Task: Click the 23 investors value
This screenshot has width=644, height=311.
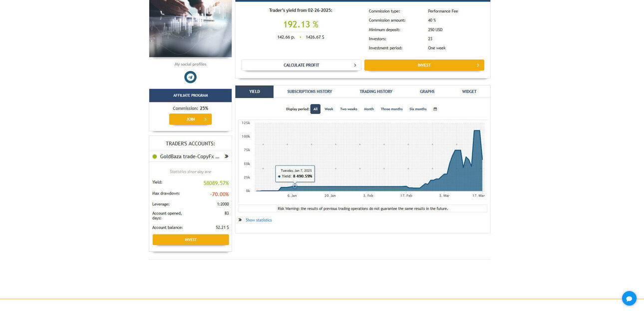Action: tap(430, 38)
